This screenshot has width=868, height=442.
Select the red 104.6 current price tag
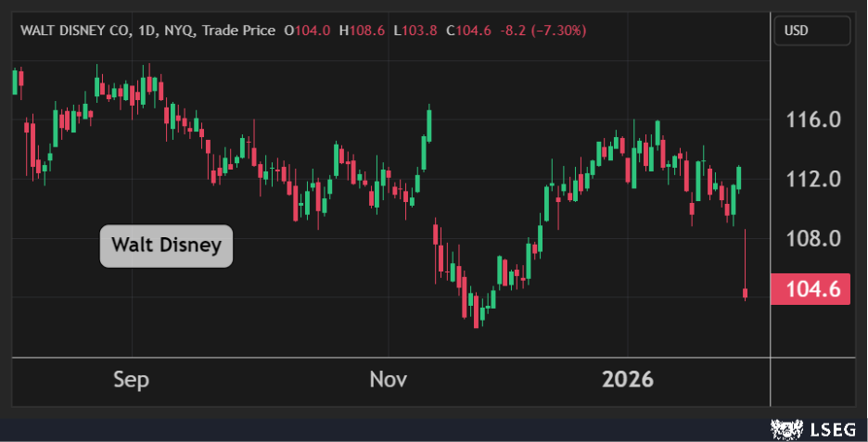pyautogui.click(x=811, y=289)
